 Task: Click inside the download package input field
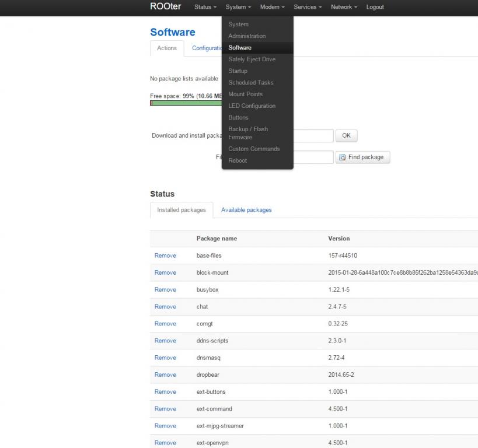tap(313, 135)
